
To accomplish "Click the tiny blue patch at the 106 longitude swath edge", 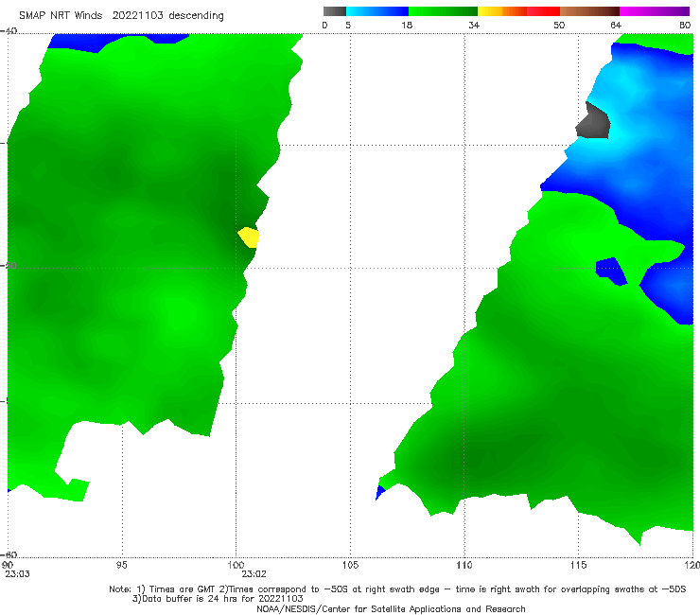I will coord(380,492).
